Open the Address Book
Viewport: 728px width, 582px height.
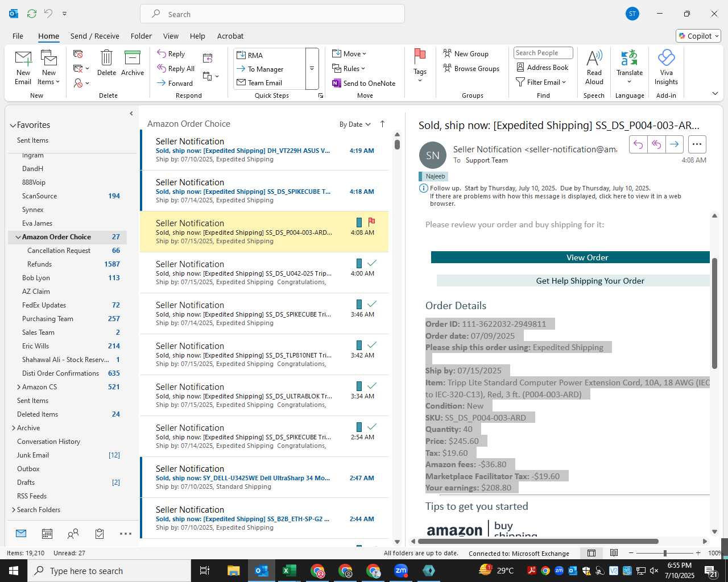point(542,67)
